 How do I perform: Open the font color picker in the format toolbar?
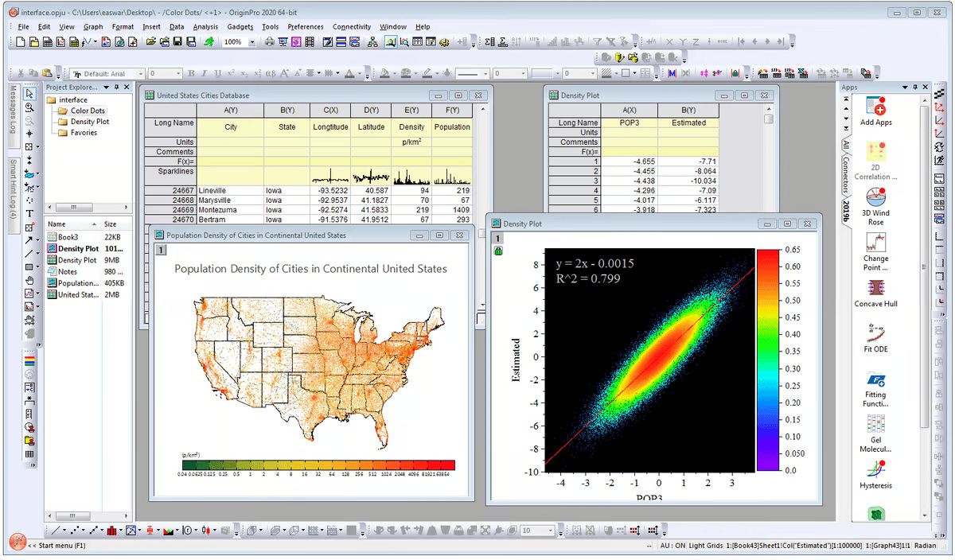coord(350,75)
